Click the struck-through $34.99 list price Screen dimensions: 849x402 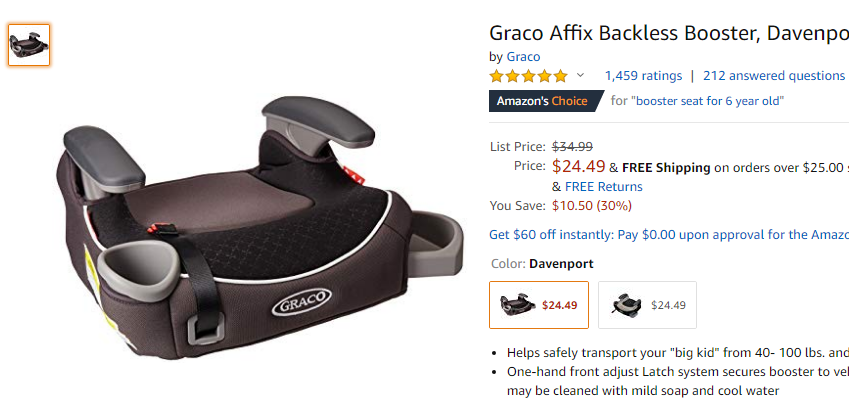tap(572, 146)
